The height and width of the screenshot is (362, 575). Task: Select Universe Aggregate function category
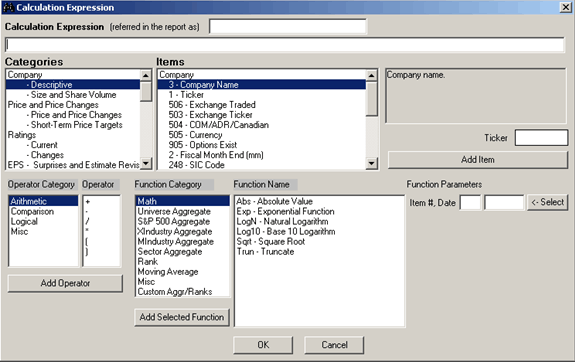click(174, 212)
